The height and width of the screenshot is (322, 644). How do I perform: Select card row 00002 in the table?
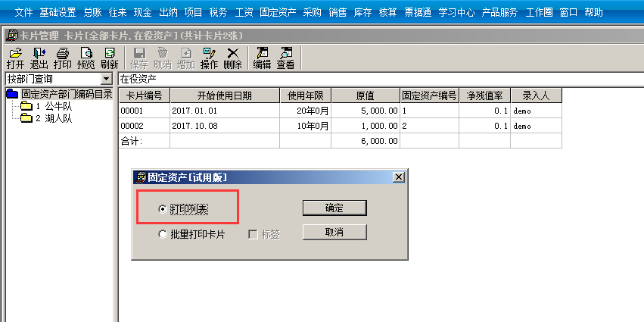(x=144, y=125)
